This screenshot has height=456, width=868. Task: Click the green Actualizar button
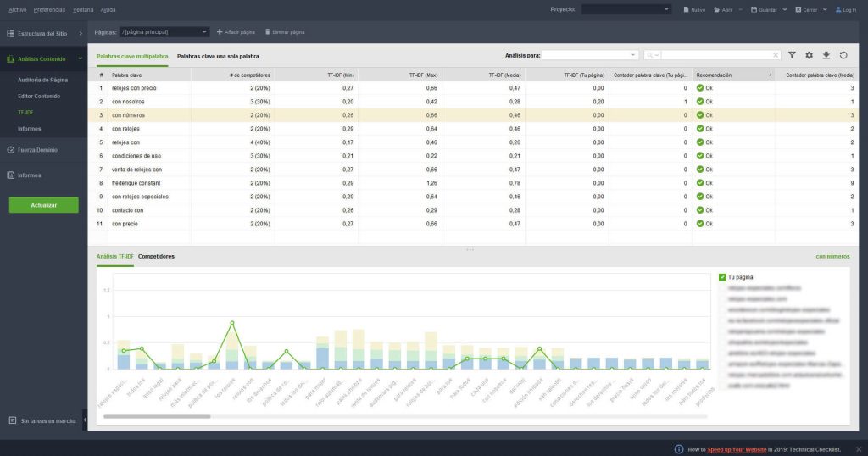44,205
